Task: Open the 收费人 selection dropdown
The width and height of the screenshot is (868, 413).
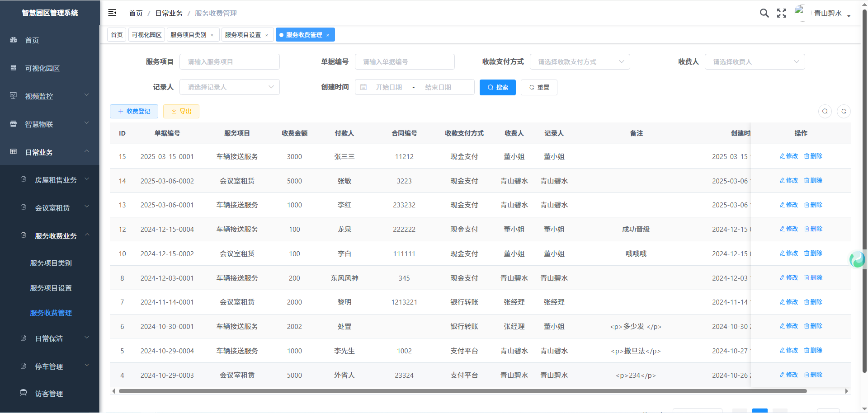Action: click(x=755, y=62)
